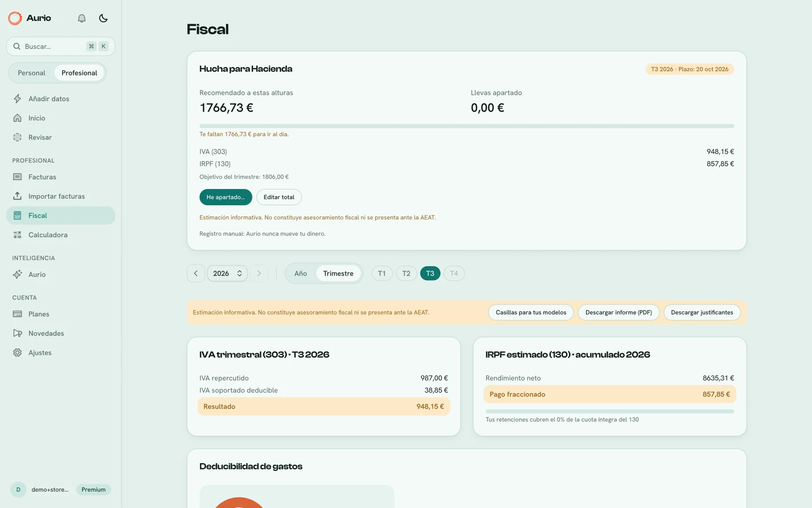Click the IVA soportado deducible row

click(324, 390)
